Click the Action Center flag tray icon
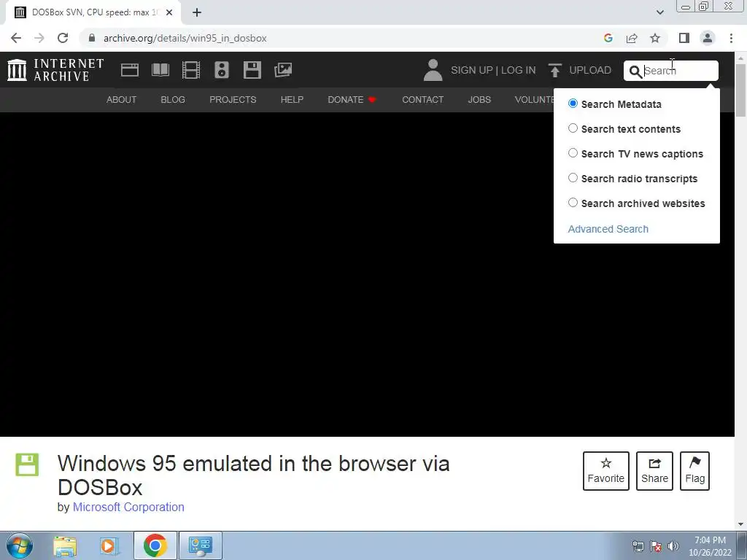The image size is (747, 560). point(656,546)
